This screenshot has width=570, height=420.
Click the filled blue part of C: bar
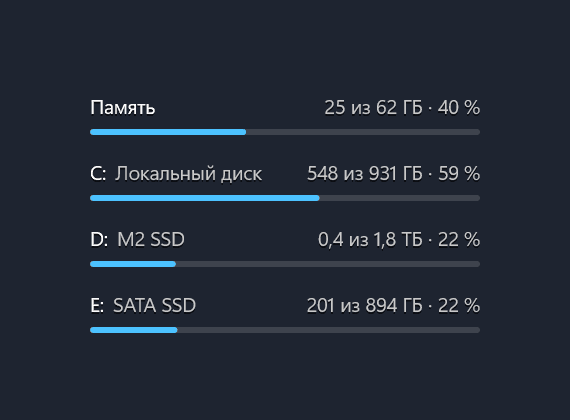(x=205, y=198)
